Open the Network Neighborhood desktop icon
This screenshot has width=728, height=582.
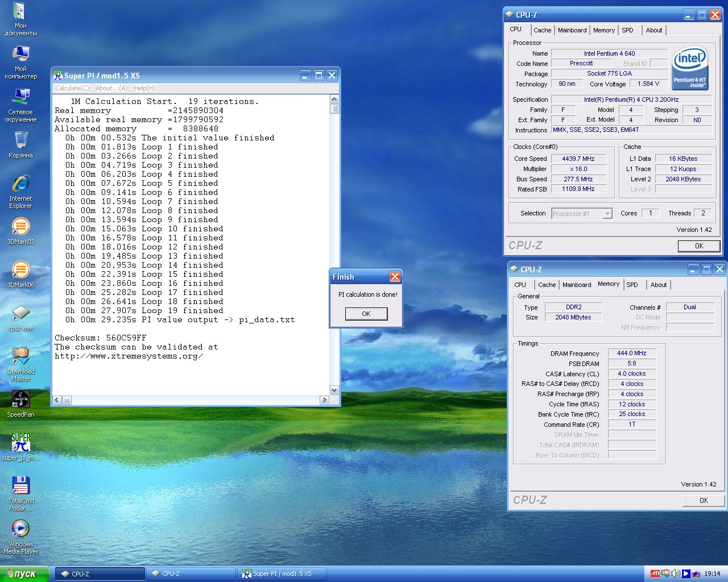(20, 105)
